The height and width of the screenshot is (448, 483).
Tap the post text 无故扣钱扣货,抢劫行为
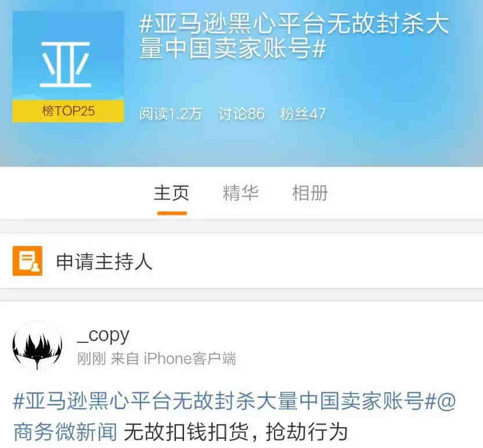pyautogui.click(x=236, y=432)
